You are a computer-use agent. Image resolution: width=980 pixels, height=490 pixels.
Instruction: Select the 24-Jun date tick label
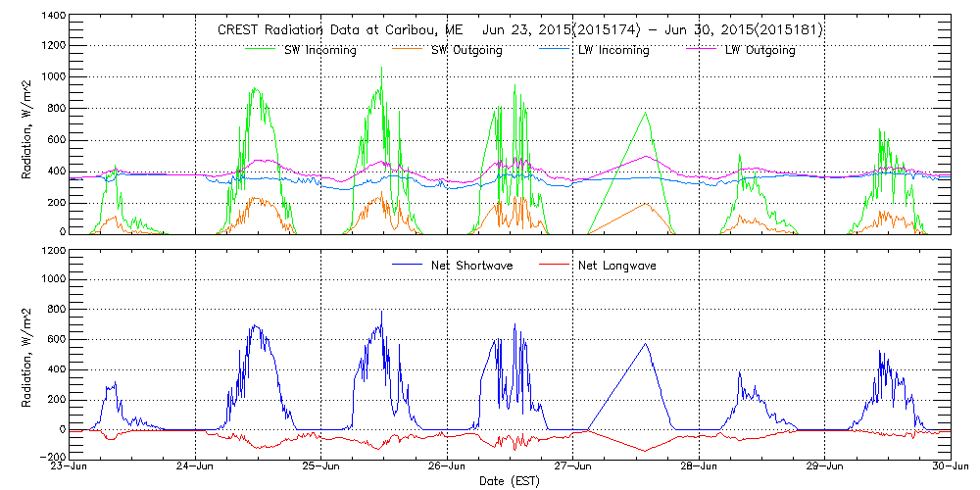coord(196,465)
